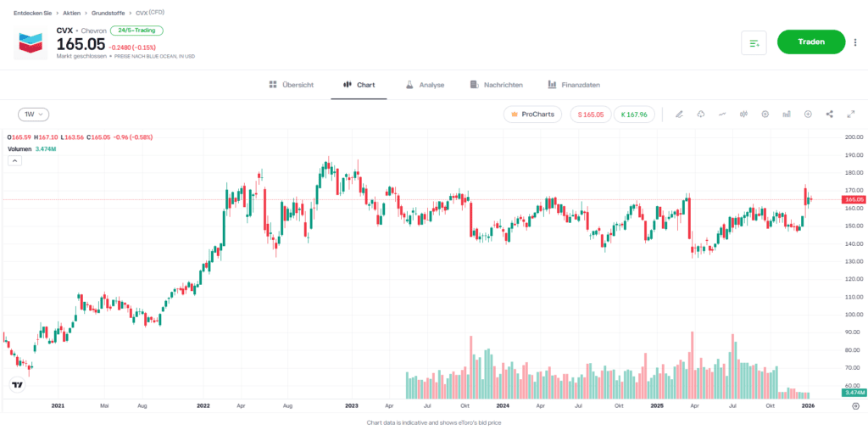Open the 1W timeframe dropdown
This screenshot has height=430, width=868.
pos(34,114)
